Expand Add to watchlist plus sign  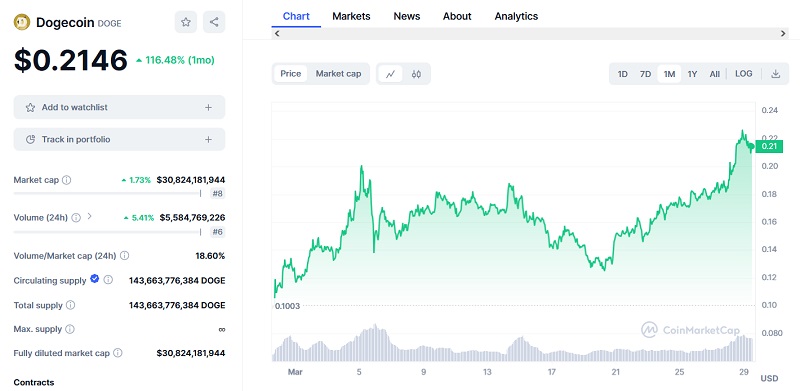coord(208,107)
